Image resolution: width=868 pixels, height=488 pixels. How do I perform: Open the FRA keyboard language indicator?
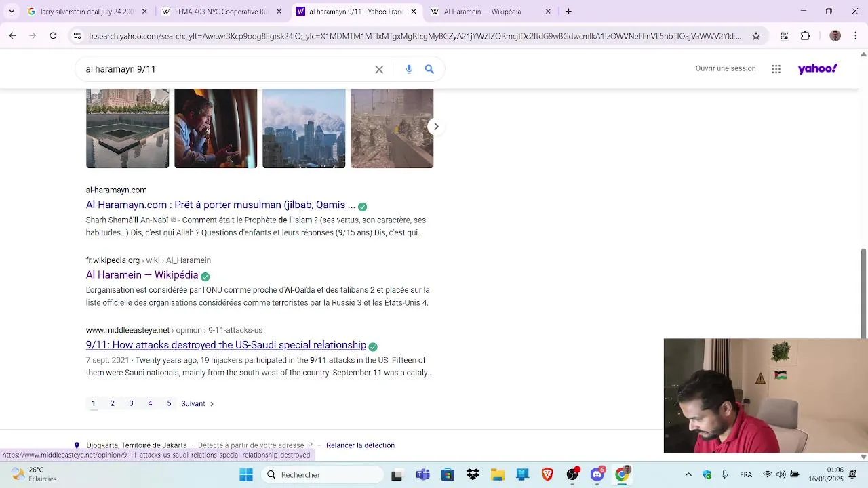[x=746, y=475]
